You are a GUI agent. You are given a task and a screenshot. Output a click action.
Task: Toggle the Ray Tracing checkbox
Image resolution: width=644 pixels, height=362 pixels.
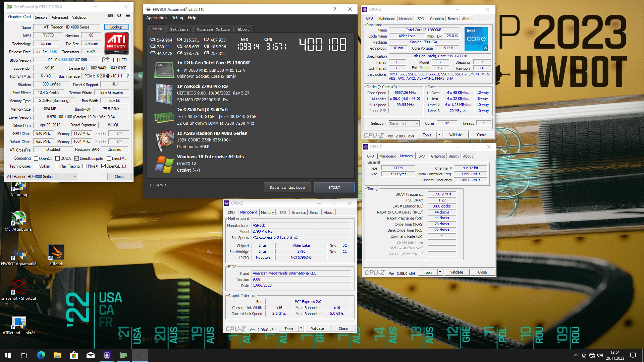coord(57,166)
